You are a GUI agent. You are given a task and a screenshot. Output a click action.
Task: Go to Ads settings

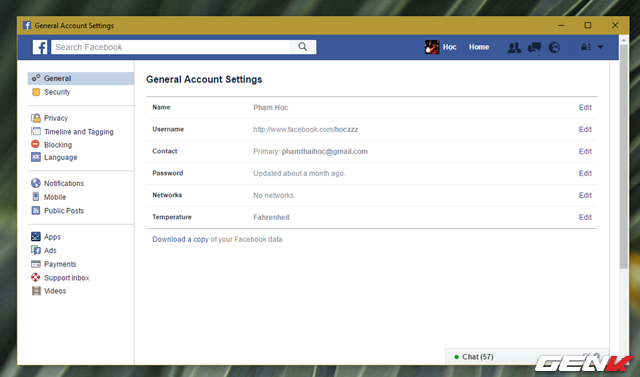50,251
